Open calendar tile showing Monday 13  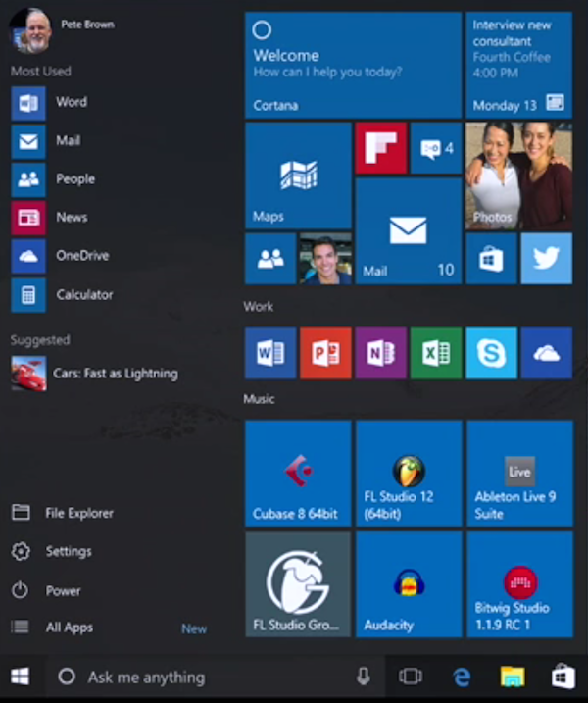click(519, 65)
